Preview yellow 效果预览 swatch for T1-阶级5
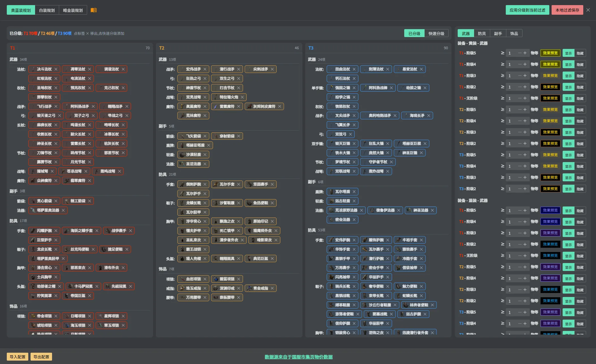Screen dimensions: 596x364 point(550,53)
